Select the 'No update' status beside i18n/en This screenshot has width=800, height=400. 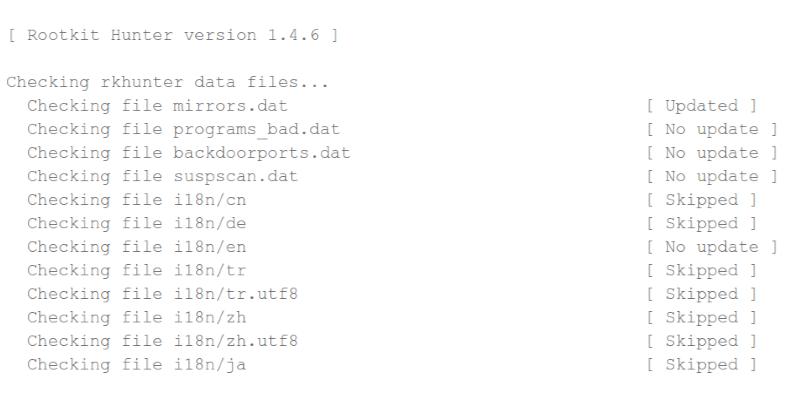[712, 247]
